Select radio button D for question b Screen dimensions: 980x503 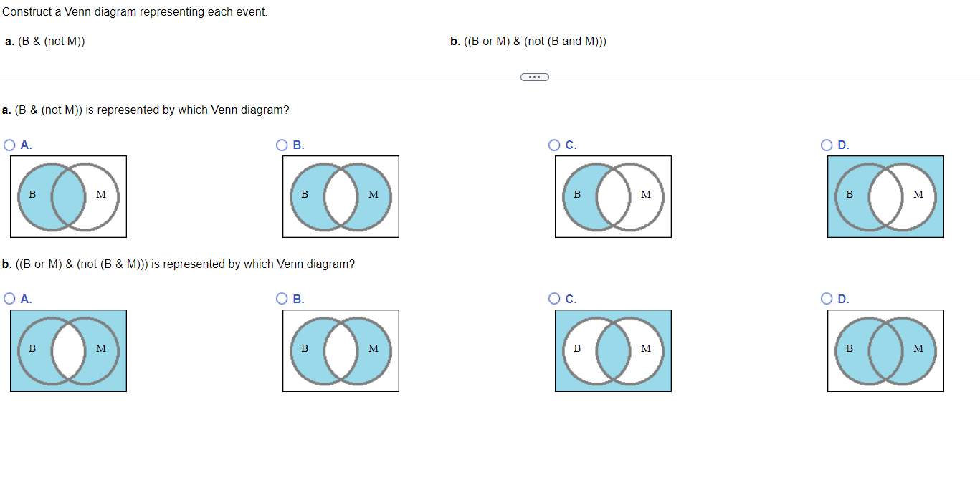[827, 298]
